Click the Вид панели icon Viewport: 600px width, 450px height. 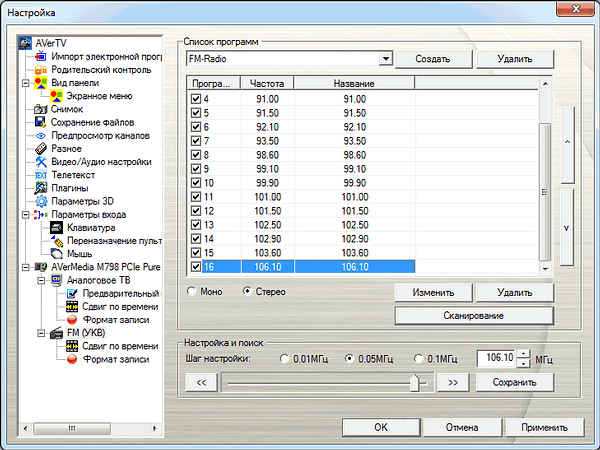41,83
